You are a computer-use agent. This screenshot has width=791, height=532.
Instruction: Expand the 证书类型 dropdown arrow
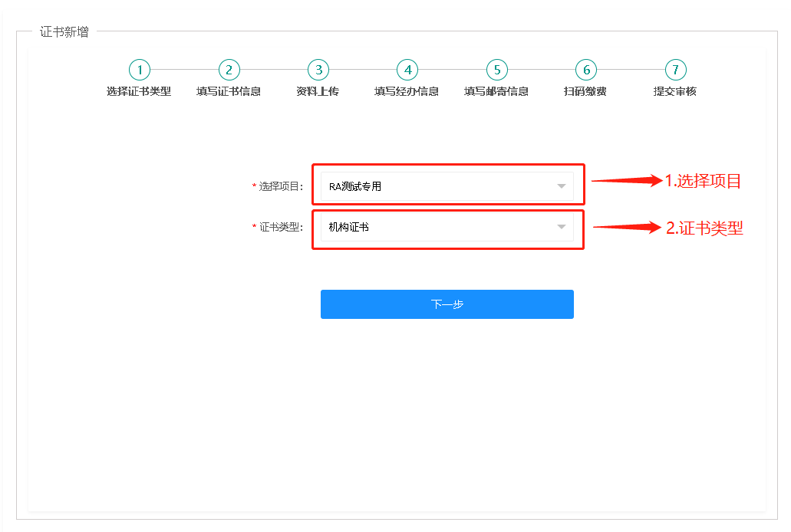(561, 227)
